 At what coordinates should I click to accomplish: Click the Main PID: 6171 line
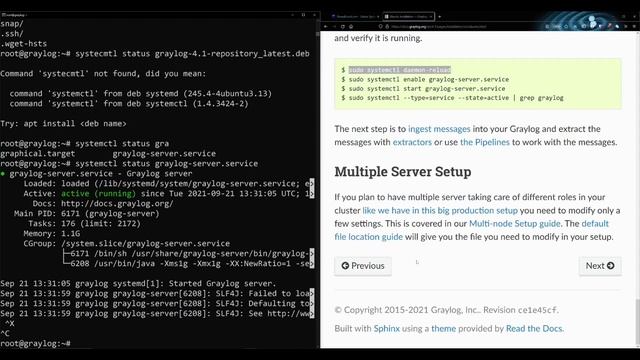[87, 213]
